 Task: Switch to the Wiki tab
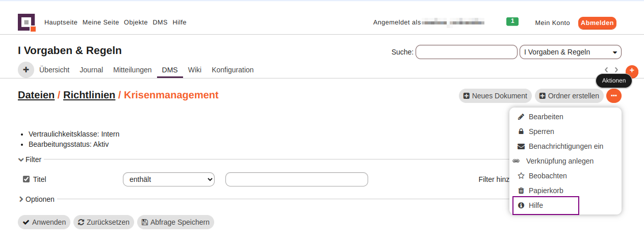click(x=195, y=70)
